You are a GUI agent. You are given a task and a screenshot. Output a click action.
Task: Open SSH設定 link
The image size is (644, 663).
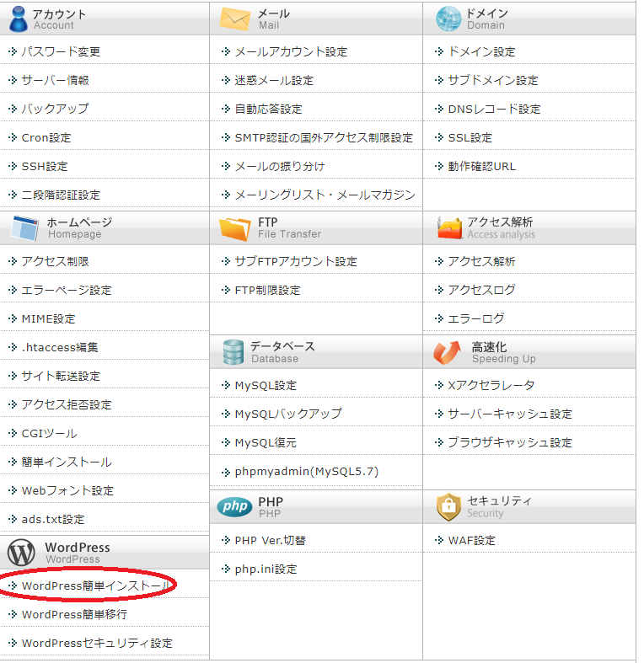pos(45,166)
